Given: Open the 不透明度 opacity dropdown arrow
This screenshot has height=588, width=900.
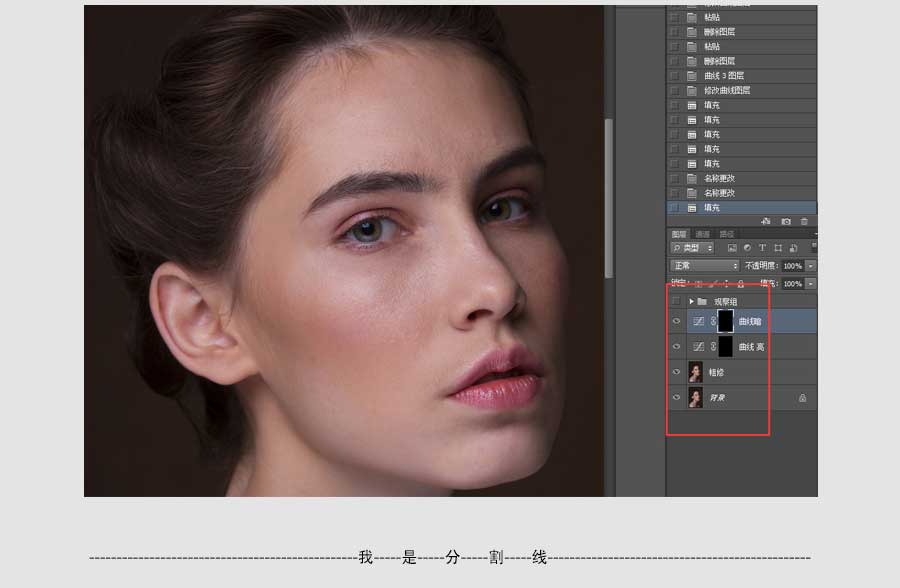Looking at the screenshot, I should (810, 266).
